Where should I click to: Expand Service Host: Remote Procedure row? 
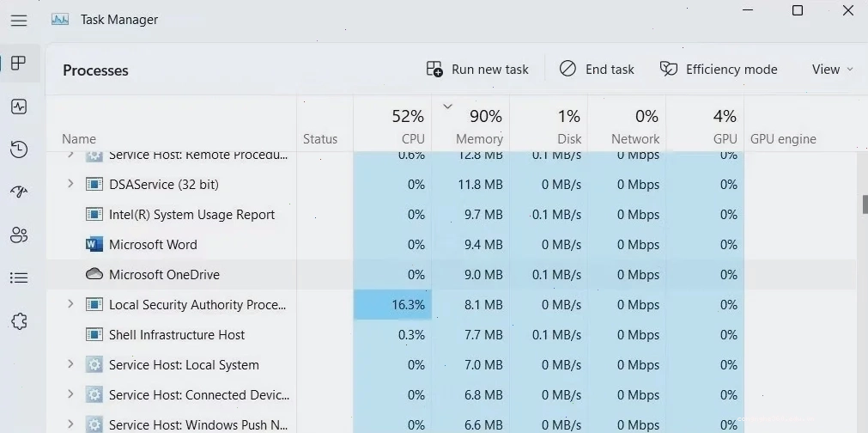(70, 155)
